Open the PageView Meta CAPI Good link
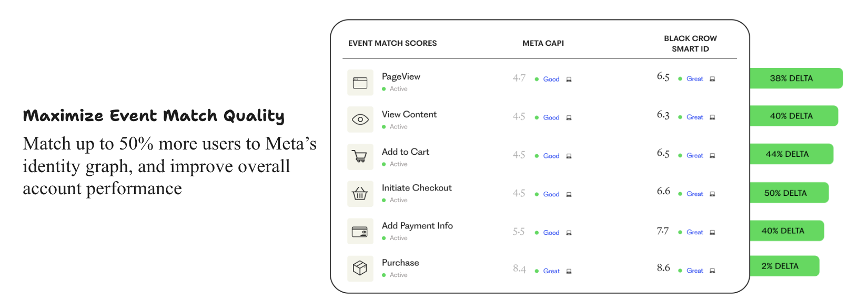Screen dimensions: 868x299 (x=551, y=79)
